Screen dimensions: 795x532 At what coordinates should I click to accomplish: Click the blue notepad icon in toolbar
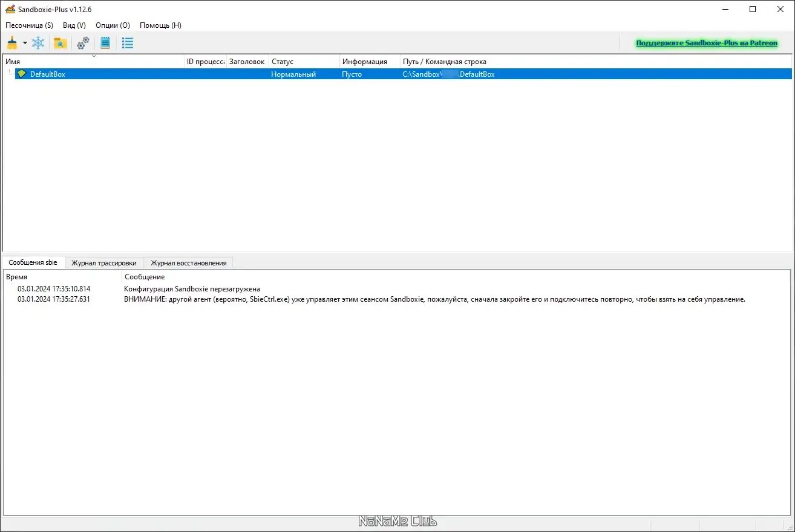(105, 43)
